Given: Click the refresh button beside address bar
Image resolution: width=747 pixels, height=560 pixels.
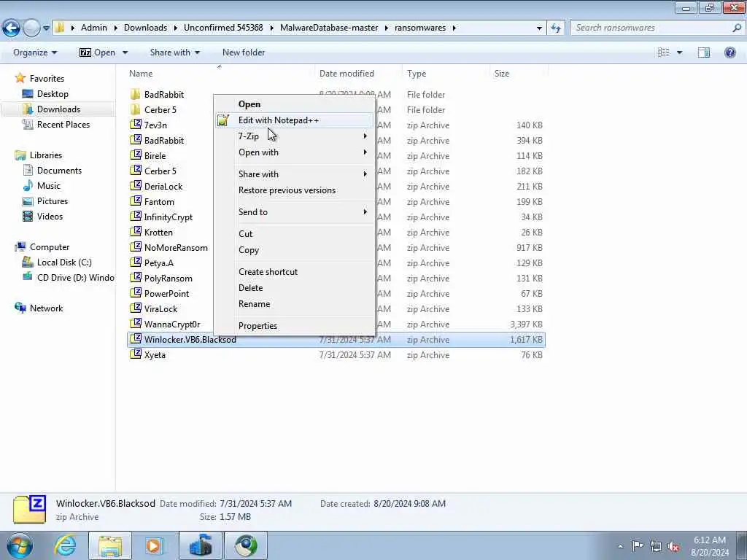Looking at the screenshot, I should (x=555, y=28).
